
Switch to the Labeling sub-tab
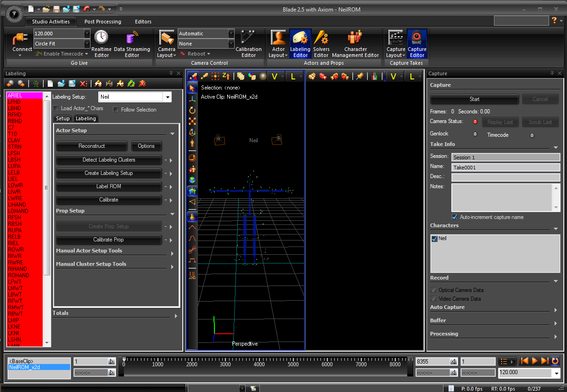86,118
